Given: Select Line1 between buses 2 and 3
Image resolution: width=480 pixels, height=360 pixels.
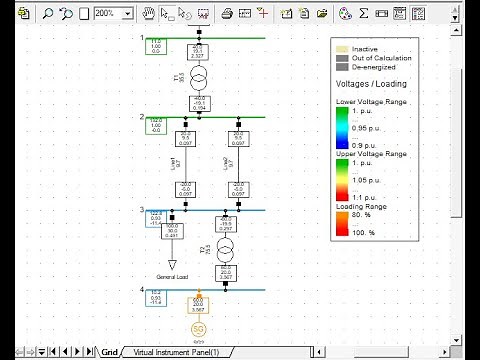Looking at the screenshot, I should point(186,164).
